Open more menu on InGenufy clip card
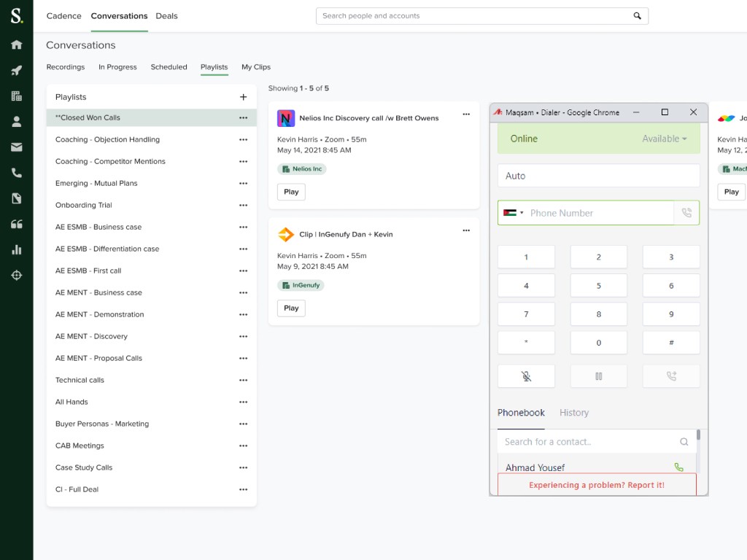The width and height of the screenshot is (747, 560). [x=466, y=230]
